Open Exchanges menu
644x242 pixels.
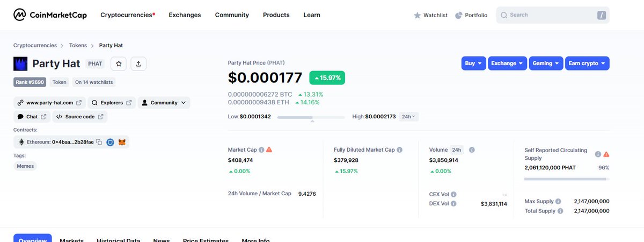tap(185, 15)
